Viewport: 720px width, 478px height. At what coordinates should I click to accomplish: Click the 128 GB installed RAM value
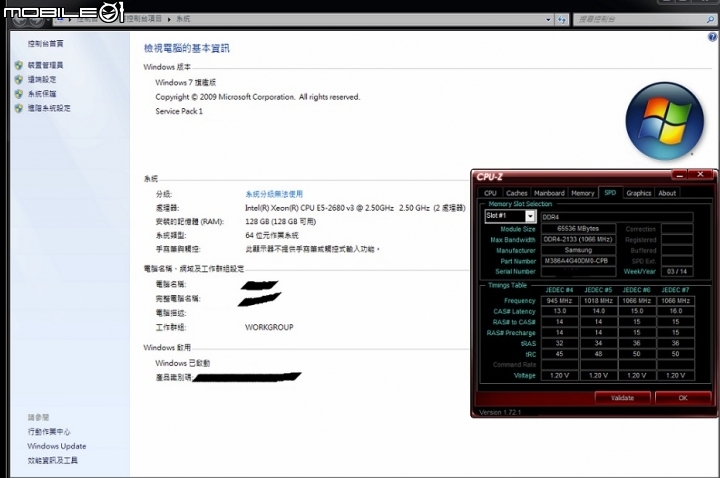click(281, 222)
